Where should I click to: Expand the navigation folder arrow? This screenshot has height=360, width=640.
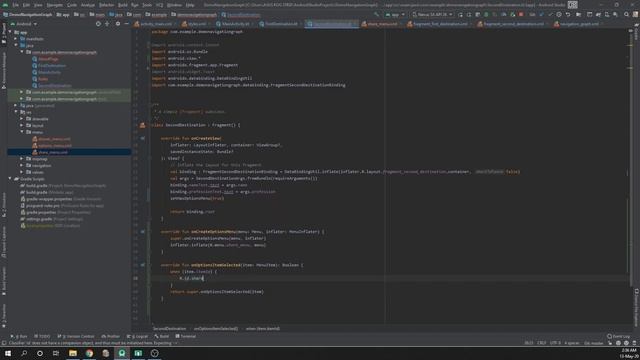(x=22, y=165)
